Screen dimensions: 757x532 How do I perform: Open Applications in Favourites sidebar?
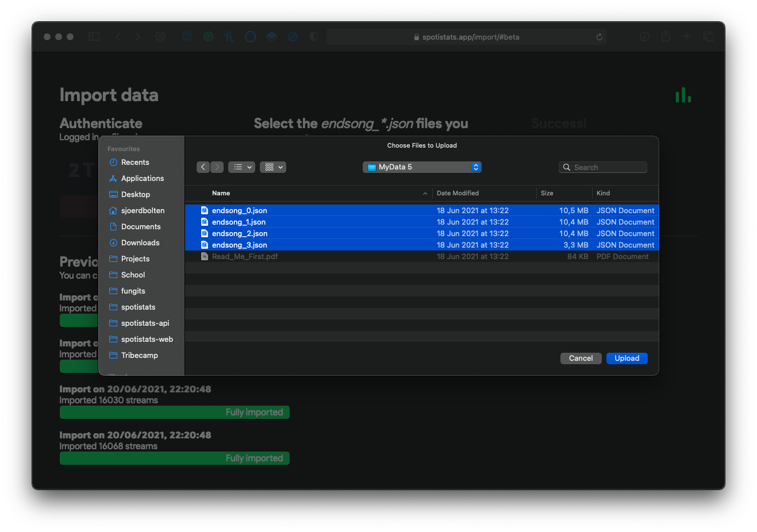pyautogui.click(x=142, y=179)
